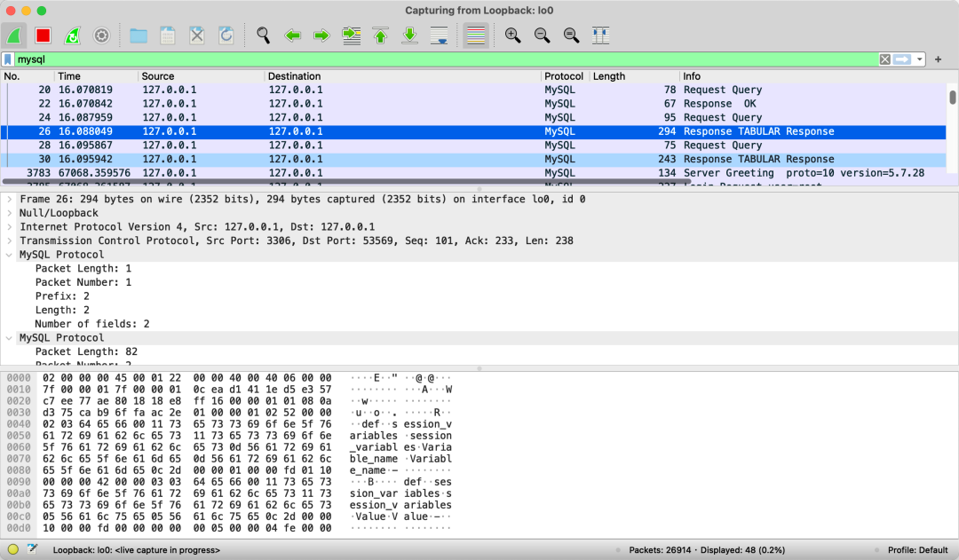
Task: Zoom out on the main window text
Action: tap(542, 35)
